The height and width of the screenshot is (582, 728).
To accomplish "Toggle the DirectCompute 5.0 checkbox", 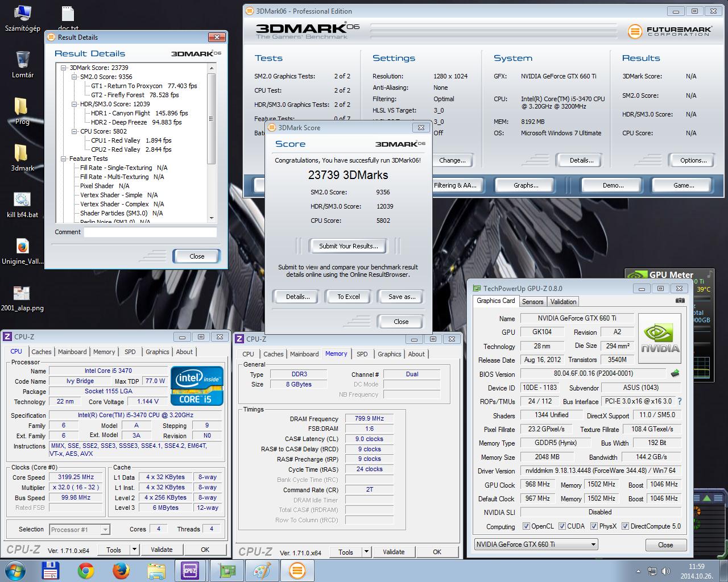I will pos(625,526).
